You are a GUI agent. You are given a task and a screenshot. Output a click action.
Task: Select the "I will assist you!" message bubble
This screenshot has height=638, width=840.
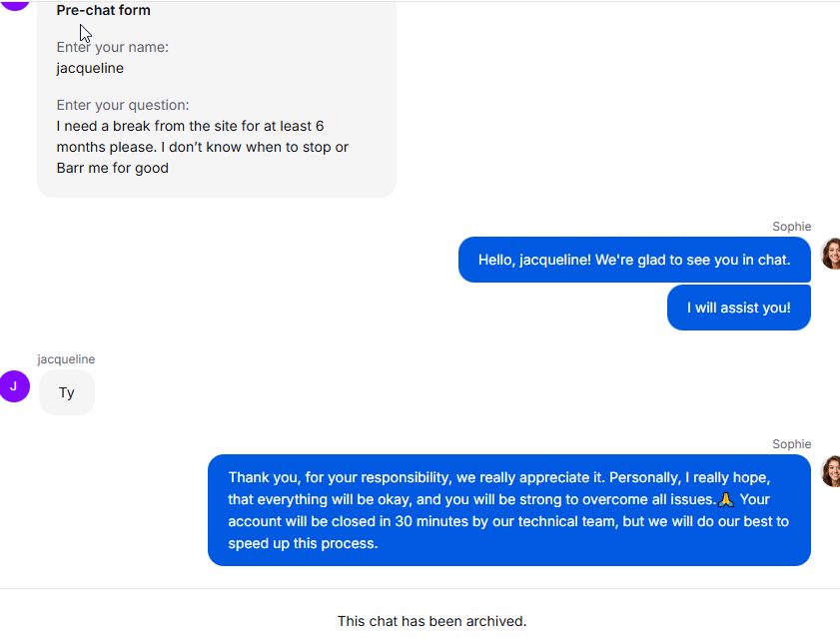738,308
